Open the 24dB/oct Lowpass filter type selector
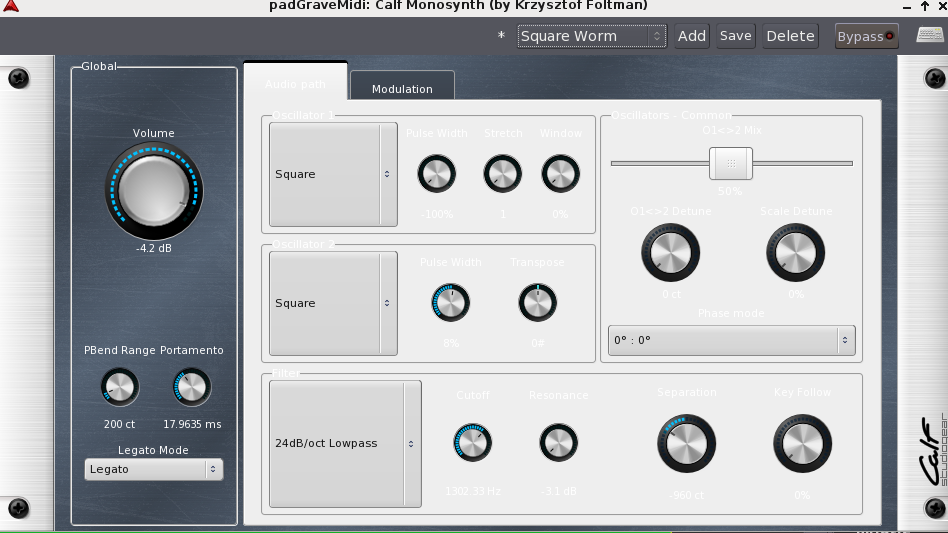This screenshot has width=948, height=533. coord(345,443)
